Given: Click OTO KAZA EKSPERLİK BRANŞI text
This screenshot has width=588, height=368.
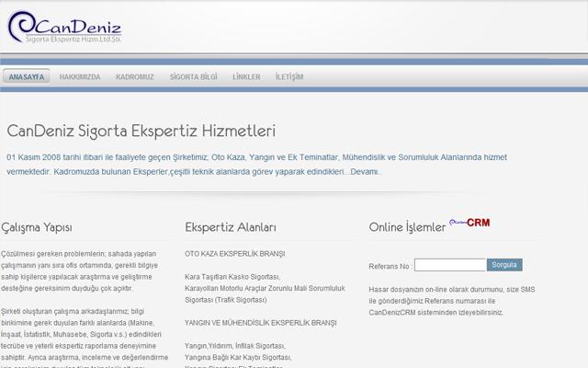Looking at the screenshot, I should coord(235,254).
